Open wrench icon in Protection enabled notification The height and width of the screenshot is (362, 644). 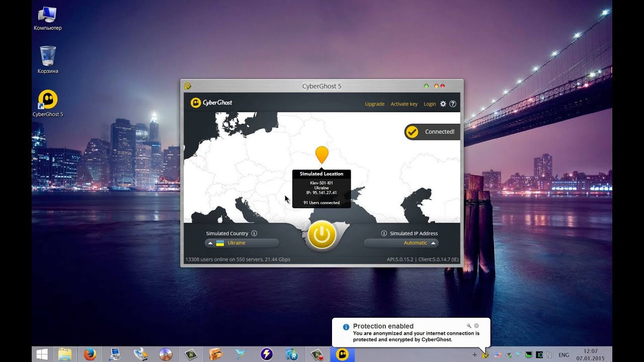(x=469, y=326)
